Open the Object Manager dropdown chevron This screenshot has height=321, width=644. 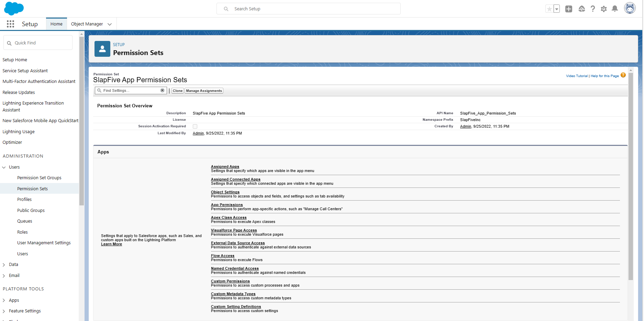[110, 24]
